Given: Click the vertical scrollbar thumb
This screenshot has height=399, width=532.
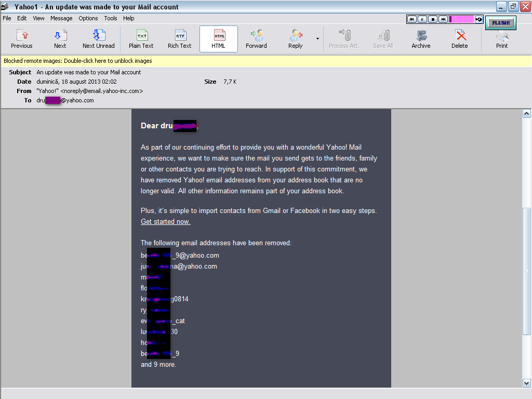Looking at the screenshot, I should (x=527, y=271).
